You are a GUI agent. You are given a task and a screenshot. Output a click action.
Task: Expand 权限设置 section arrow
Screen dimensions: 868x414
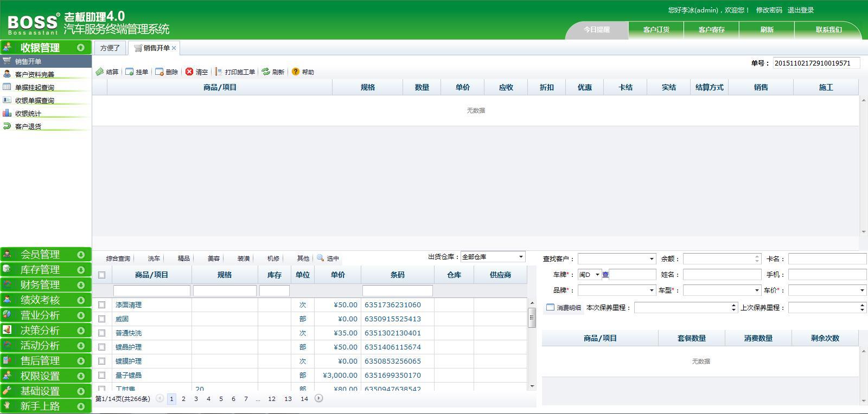[x=80, y=376]
